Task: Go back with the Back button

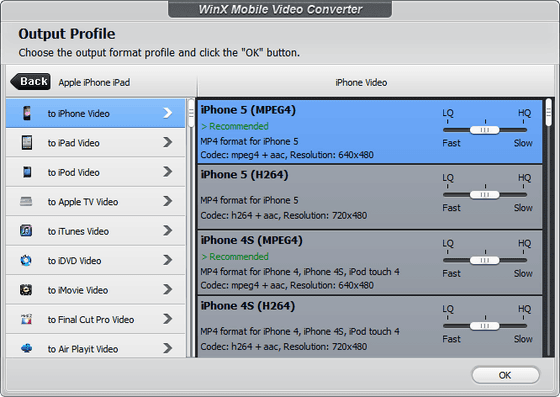Action: click(30, 82)
